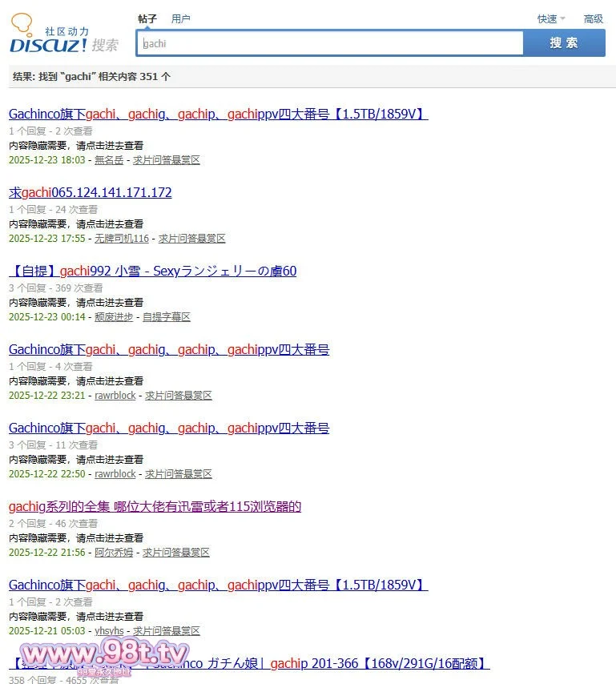Open rawrblock's profile on the 23:21 post

click(115, 396)
